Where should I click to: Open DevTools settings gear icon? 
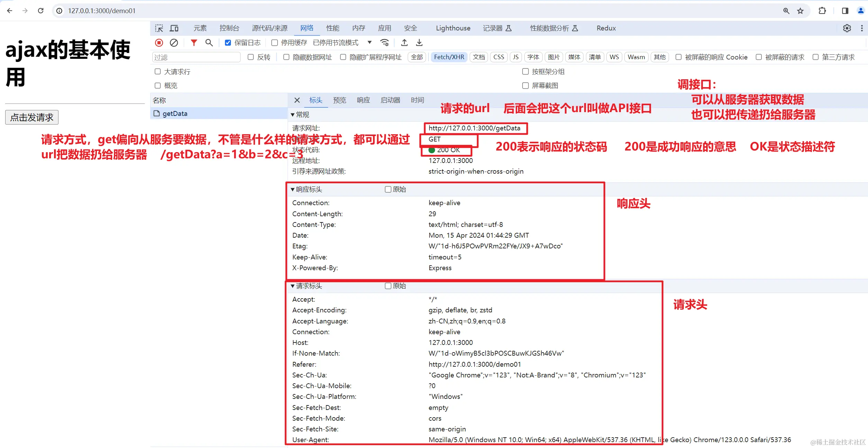(847, 28)
